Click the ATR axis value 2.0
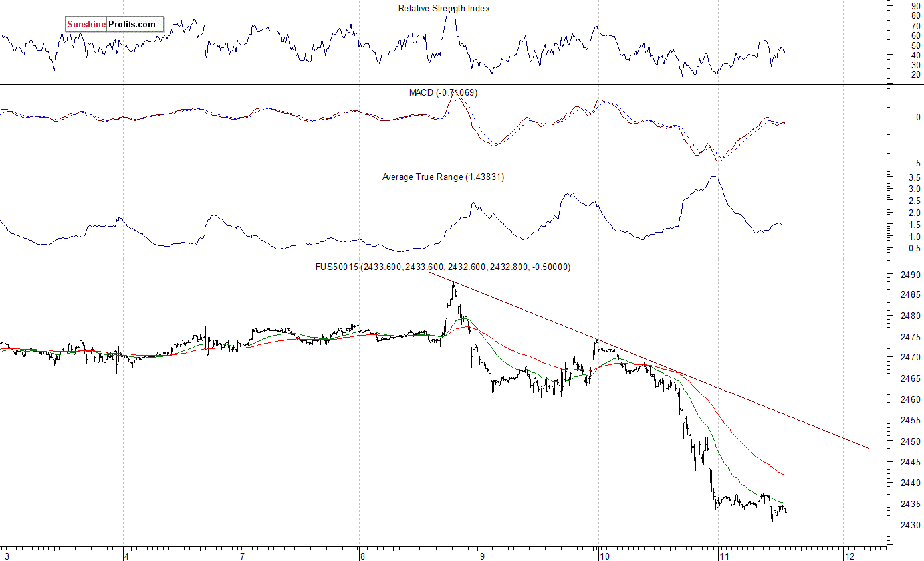The width and height of the screenshot is (924, 561). click(915, 213)
